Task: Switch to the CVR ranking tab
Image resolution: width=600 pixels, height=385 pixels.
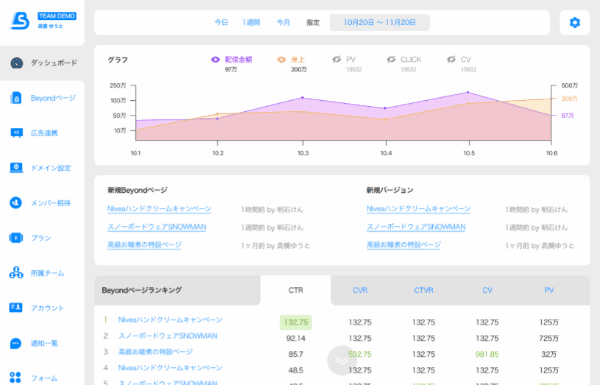Action: 360,290
